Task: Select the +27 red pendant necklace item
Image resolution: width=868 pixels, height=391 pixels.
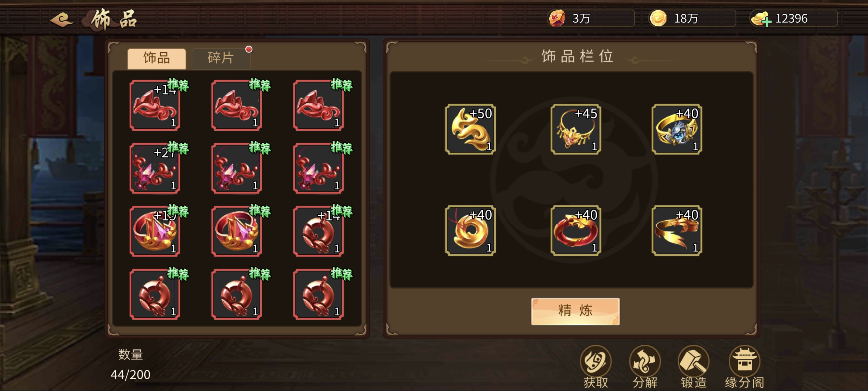Action: [x=155, y=168]
